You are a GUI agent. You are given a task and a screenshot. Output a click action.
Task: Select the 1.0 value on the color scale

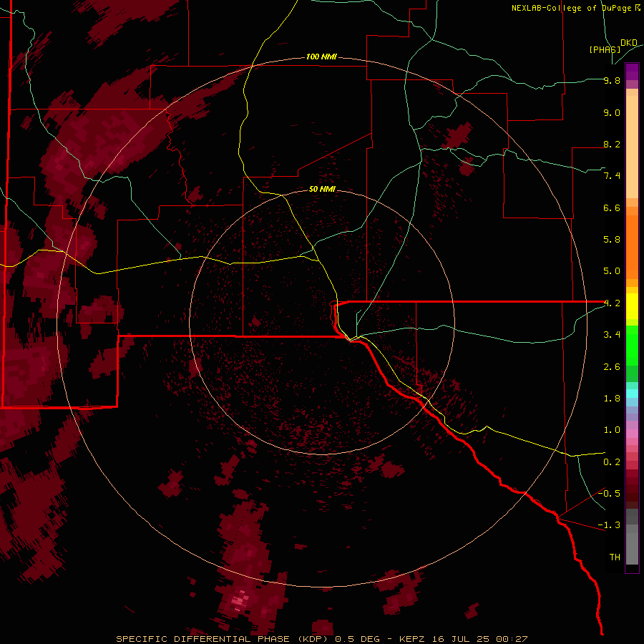pyautogui.click(x=612, y=430)
